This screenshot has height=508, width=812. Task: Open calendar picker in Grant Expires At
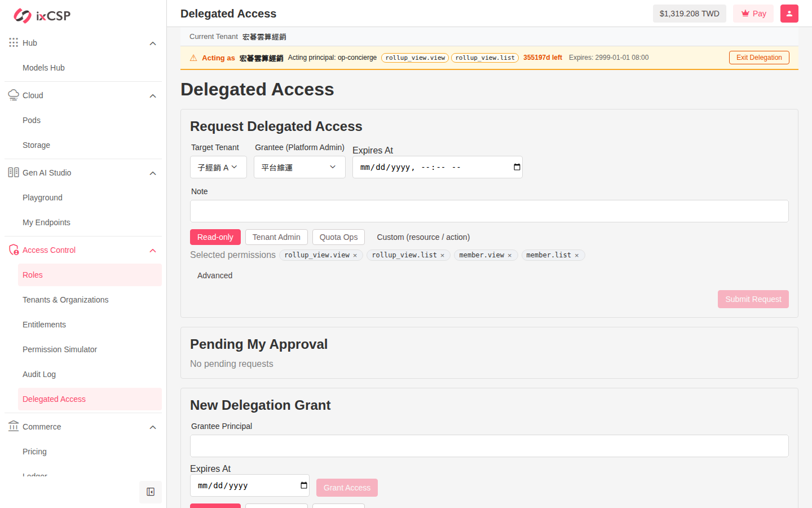click(304, 485)
